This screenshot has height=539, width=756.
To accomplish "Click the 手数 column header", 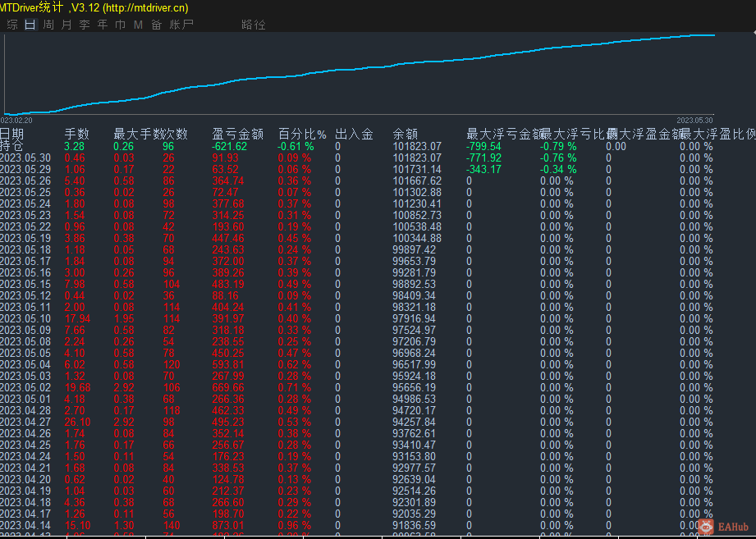I will click(x=76, y=134).
